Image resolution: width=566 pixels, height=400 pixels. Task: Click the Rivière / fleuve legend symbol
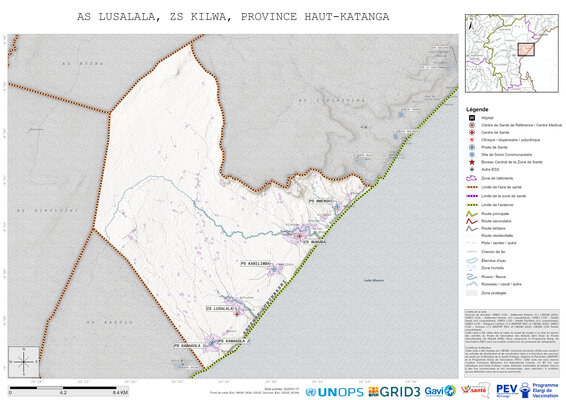472,277
